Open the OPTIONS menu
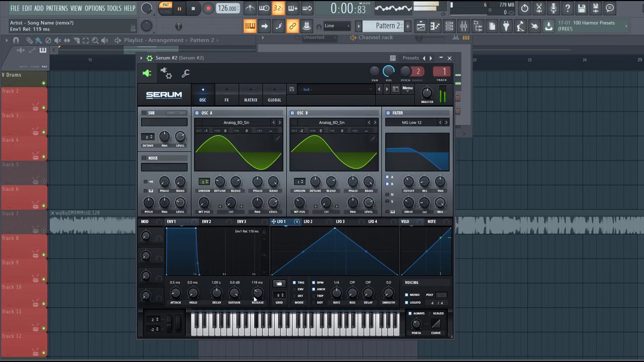 pos(95,8)
